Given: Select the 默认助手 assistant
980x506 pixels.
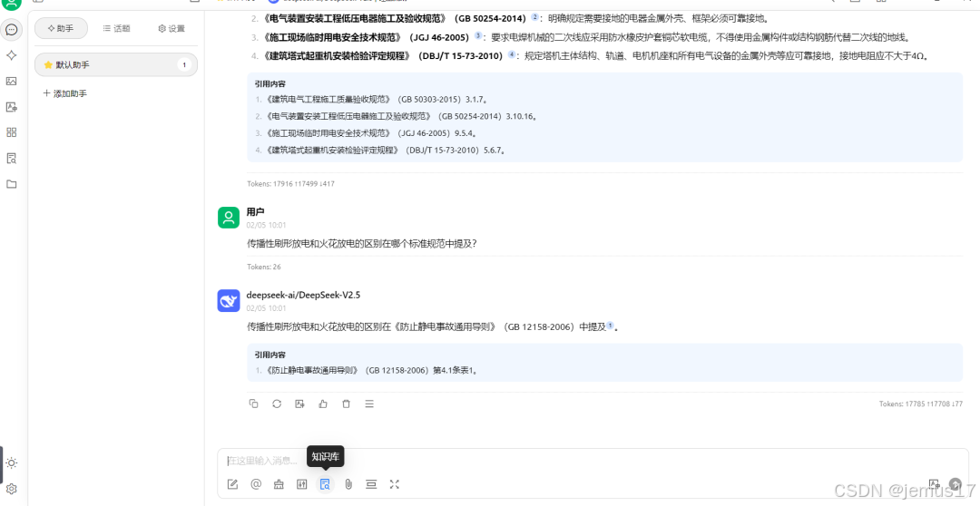Looking at the screenshot, I should [x=116, y=65].
